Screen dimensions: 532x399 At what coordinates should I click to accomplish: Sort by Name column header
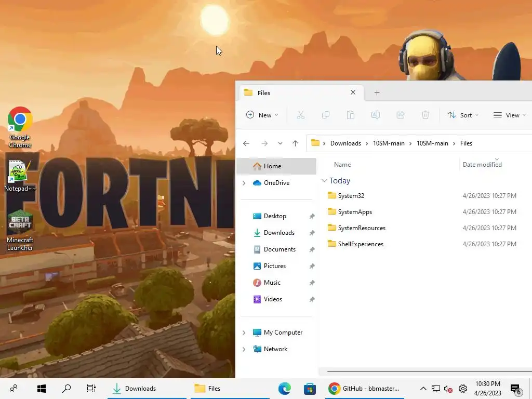pyautogui.click(x=342, y=165)
